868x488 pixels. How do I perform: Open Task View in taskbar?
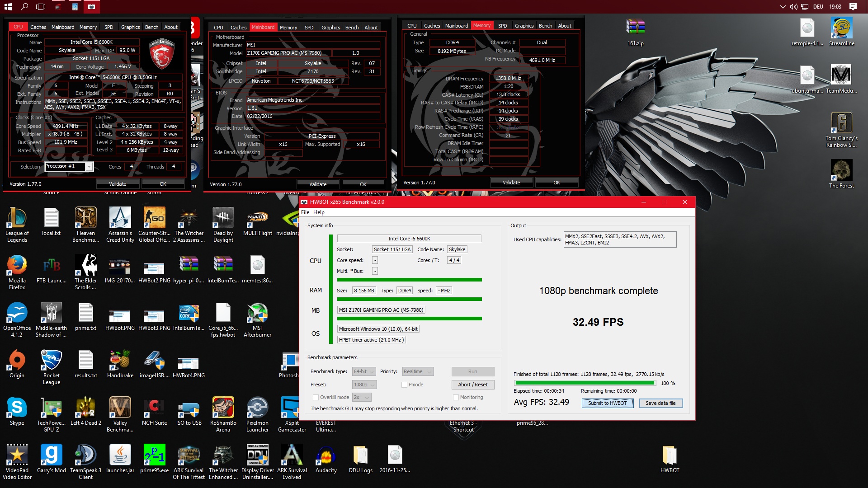(41, 6)
